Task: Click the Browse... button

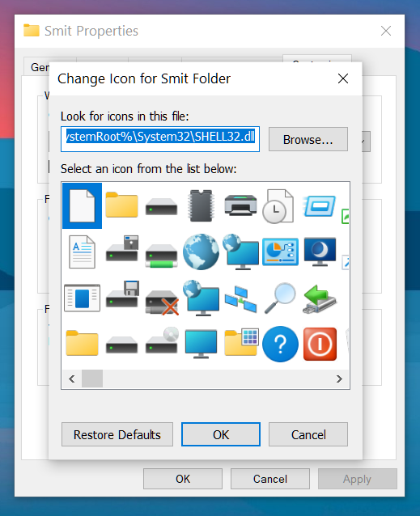Action: click(x=308, y=140)
